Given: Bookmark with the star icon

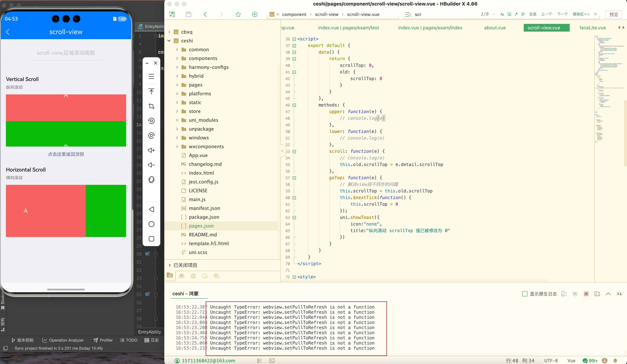Looking at the screenshot, I should tap(238, 15).
